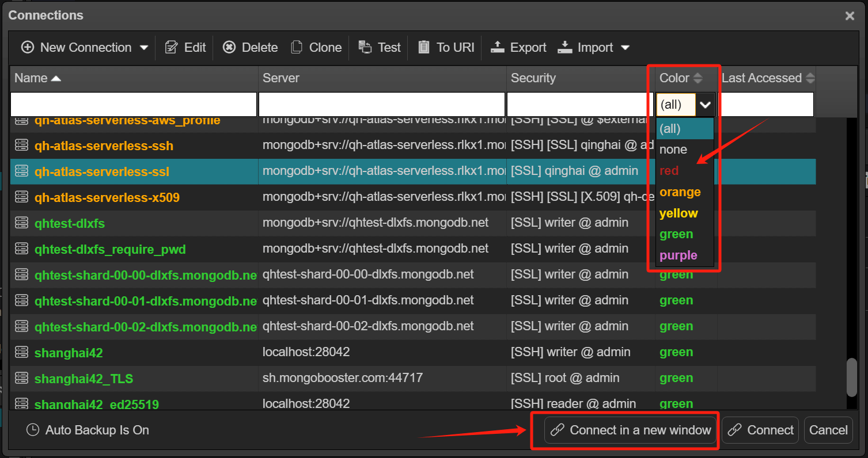Click the Connect button

pyautogui.click(x=760, y=430)
